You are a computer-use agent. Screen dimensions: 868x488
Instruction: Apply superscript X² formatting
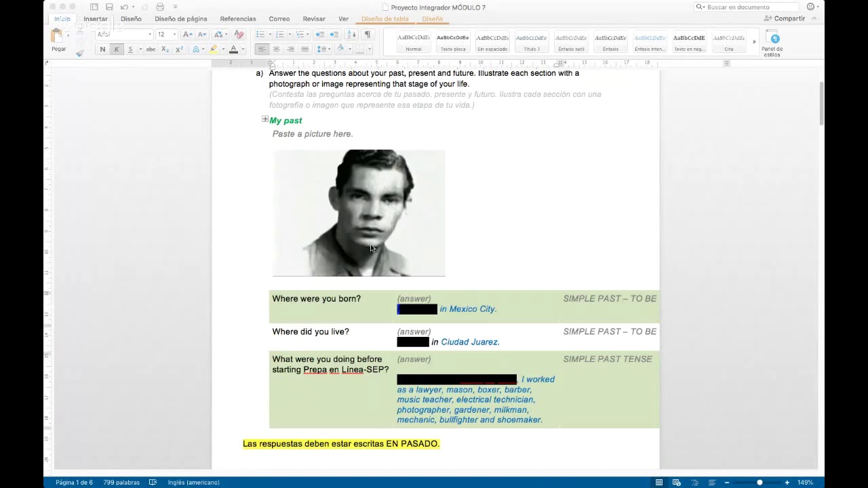179,49
